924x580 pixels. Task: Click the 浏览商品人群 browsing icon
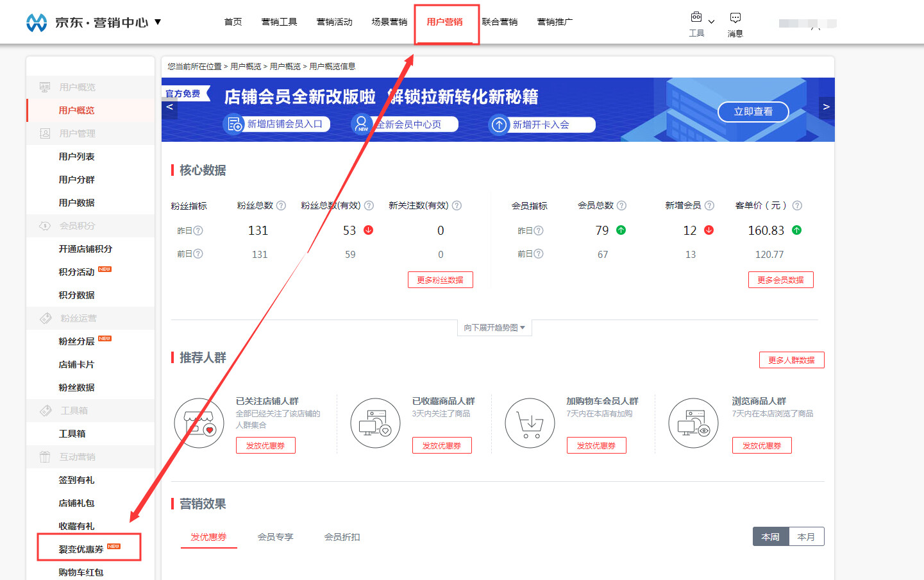694,423
